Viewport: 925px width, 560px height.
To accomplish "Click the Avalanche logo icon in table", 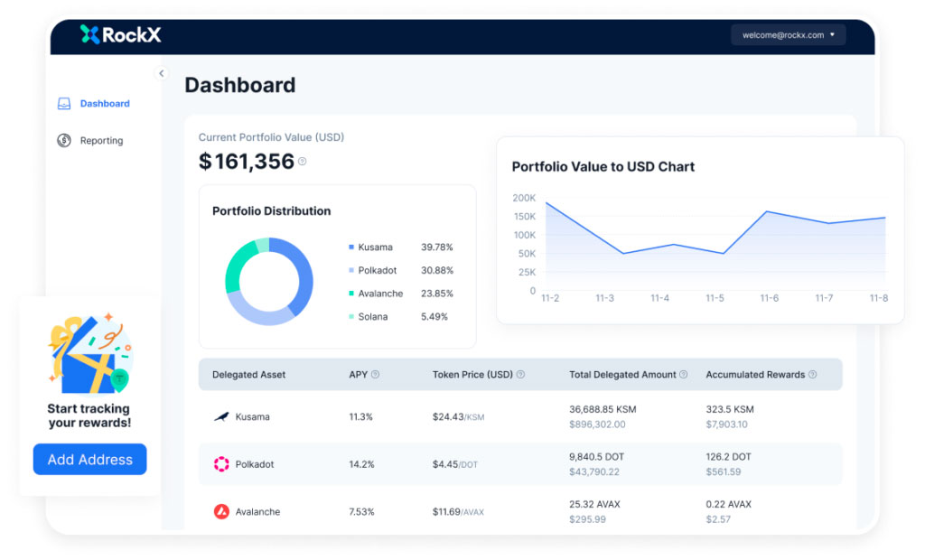I will (x=221, y=511).
